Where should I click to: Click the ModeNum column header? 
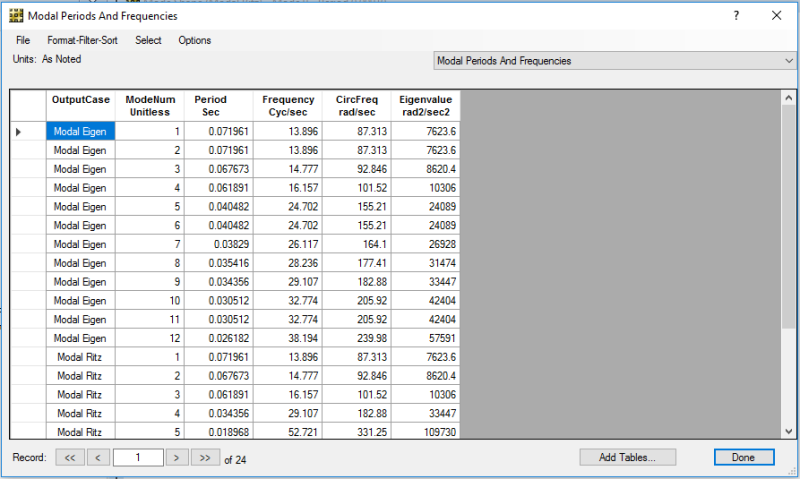[x=150, y=106]
